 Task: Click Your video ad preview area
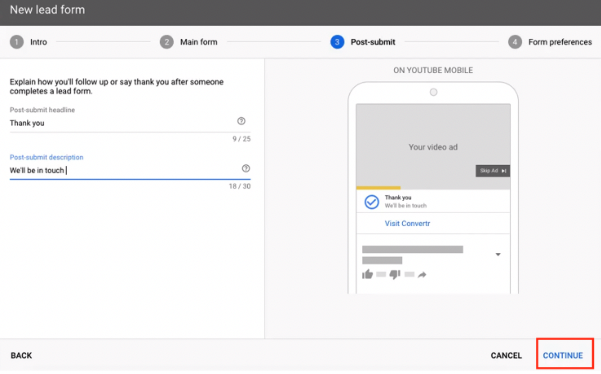pos(433,147)
